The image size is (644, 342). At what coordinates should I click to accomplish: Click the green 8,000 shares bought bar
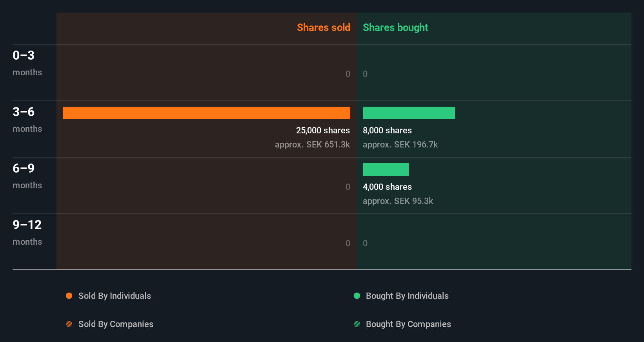tap(409, 113)
